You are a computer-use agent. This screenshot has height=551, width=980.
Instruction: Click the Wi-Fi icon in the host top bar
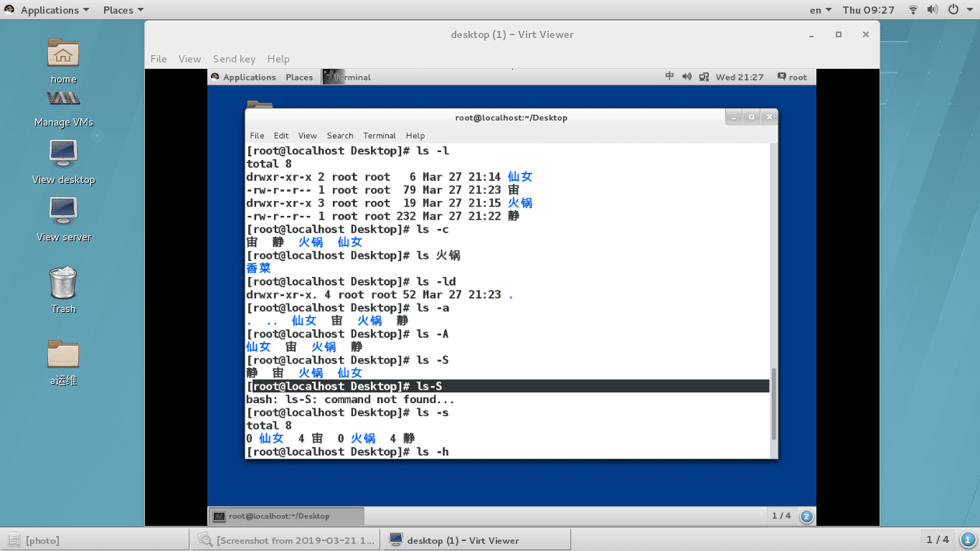[x=912, y=9]
